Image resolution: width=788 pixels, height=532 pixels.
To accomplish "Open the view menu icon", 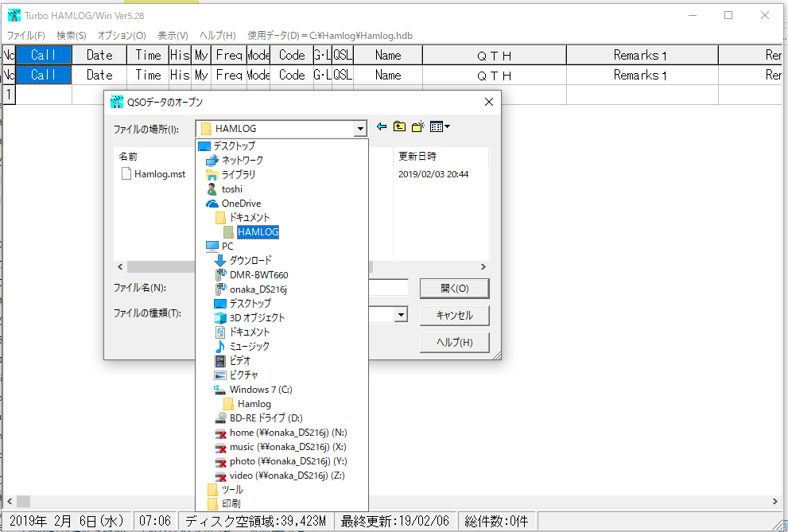I will tap(440, 126).
